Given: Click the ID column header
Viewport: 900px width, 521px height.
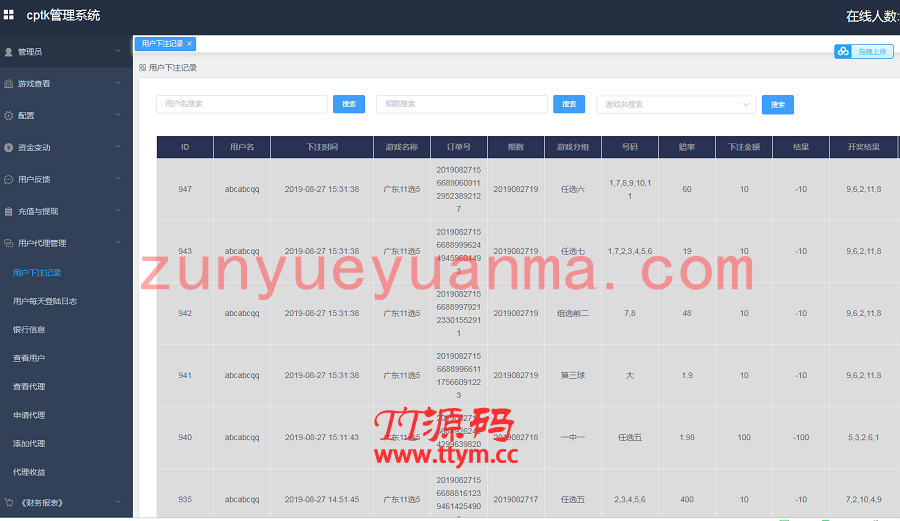Looking at the screenshot, I should 185,147.
